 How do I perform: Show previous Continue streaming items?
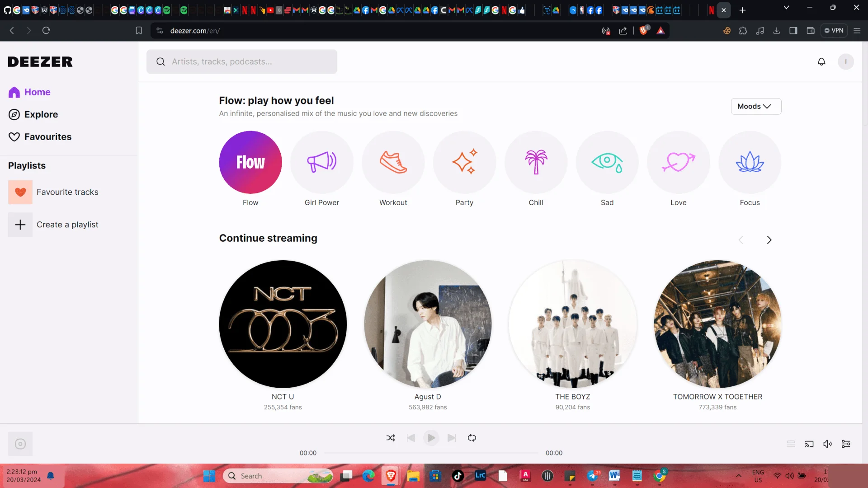click(x=741, y=240)
